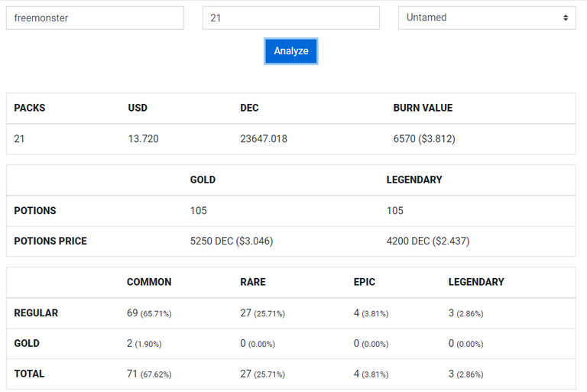Open the Untamed edition dropdown
This screenshot has width=587, height=392.
[487, 18]
